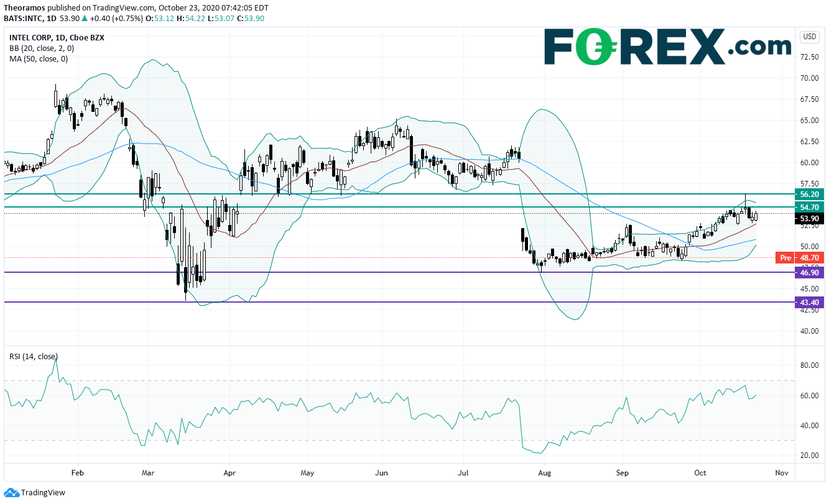This screenshot has height=504, width=829.
Task: Click the 40.00 RSI axis tick
Action: pyautogui.click(x=809, y=425)
